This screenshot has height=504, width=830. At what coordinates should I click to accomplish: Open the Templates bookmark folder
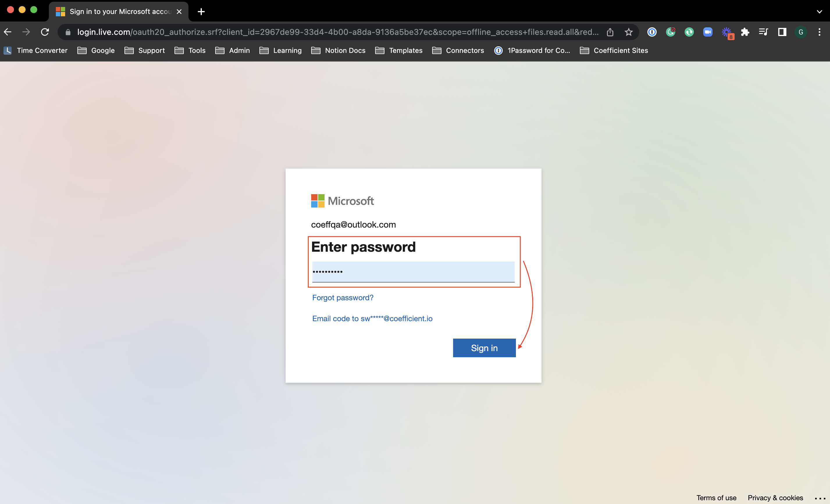(399, 51)
